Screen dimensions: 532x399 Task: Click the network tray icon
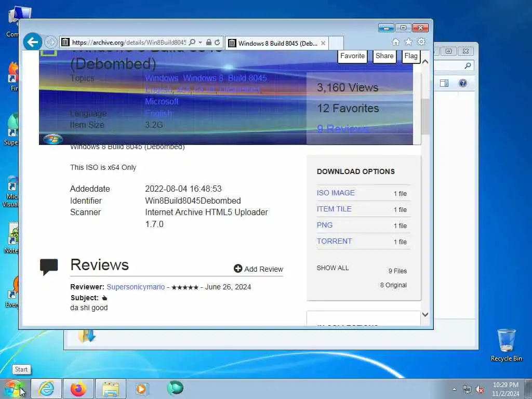coord(467,390)
